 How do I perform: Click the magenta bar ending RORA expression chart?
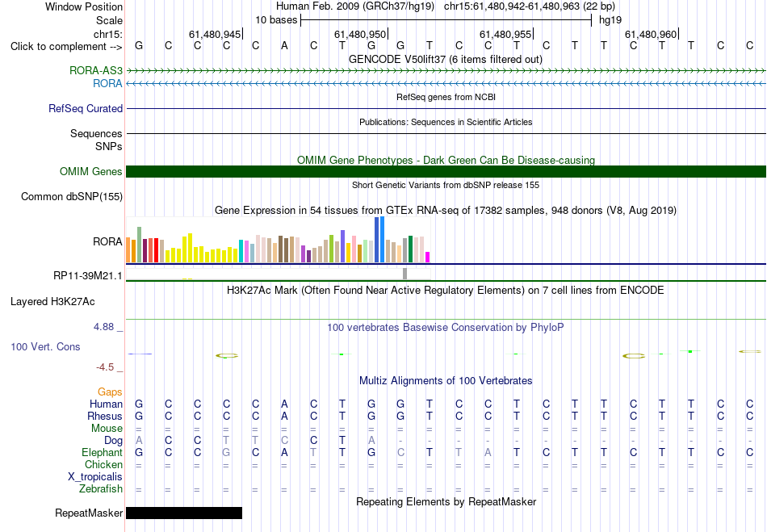point(428,258)
